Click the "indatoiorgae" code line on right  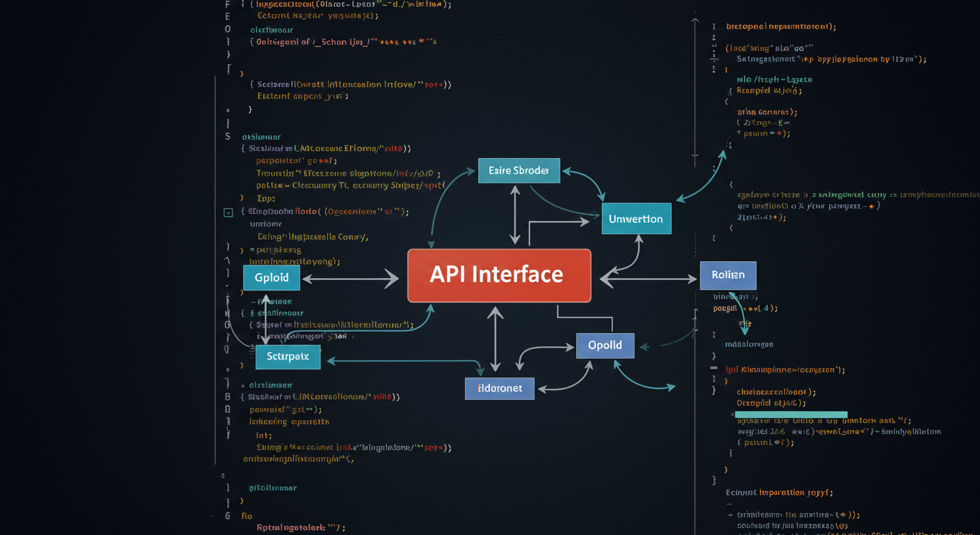(x=749, y=344)
